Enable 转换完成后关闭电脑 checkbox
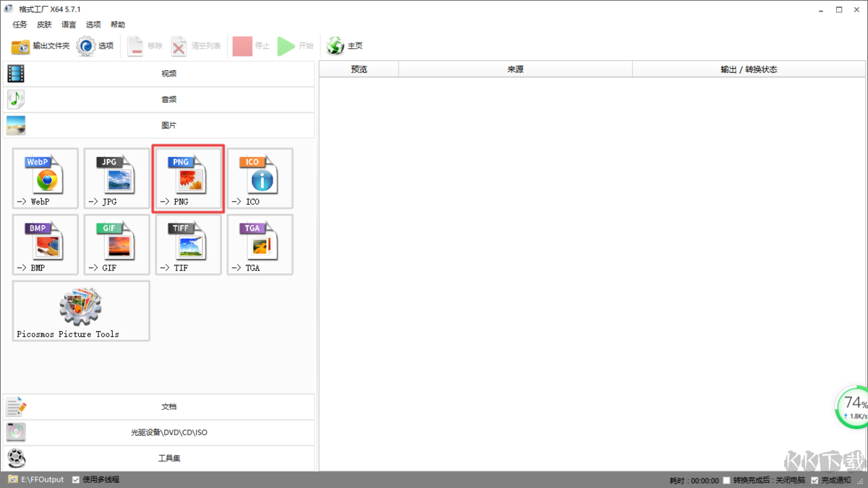Viewport: 868px width, 488px height. [727, 481]
